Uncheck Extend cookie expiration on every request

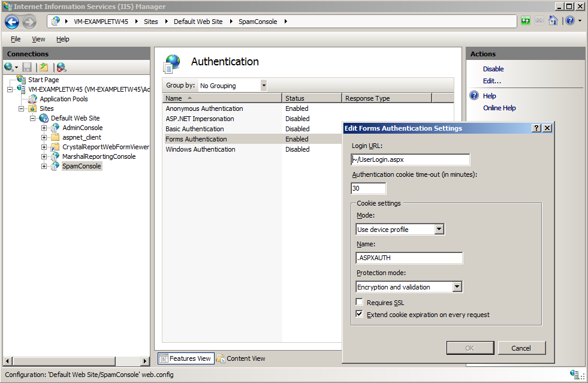(x=360, y=314)
